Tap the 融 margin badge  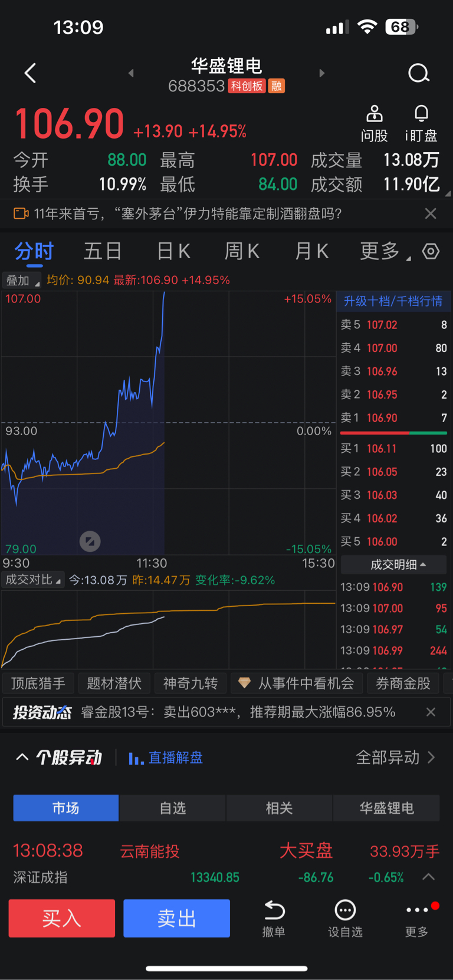coord(277,86)
